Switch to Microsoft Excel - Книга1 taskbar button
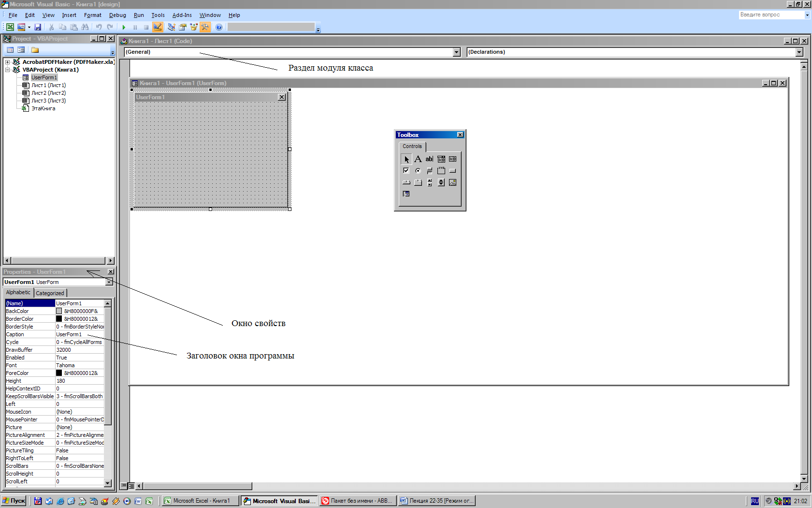 pyautogui.click(x=200, y=501)
